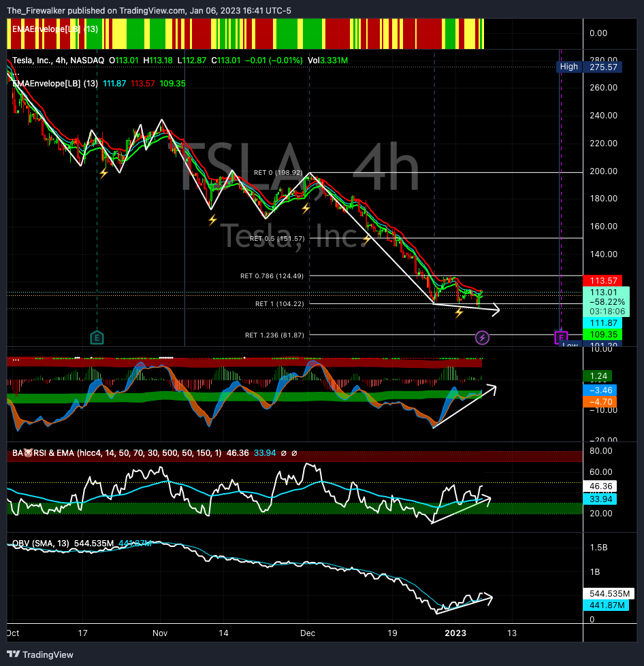Click the 1.5B OBV scale label
The height and width of the screenshot is (666, 644).
click(x=598, y=548)
